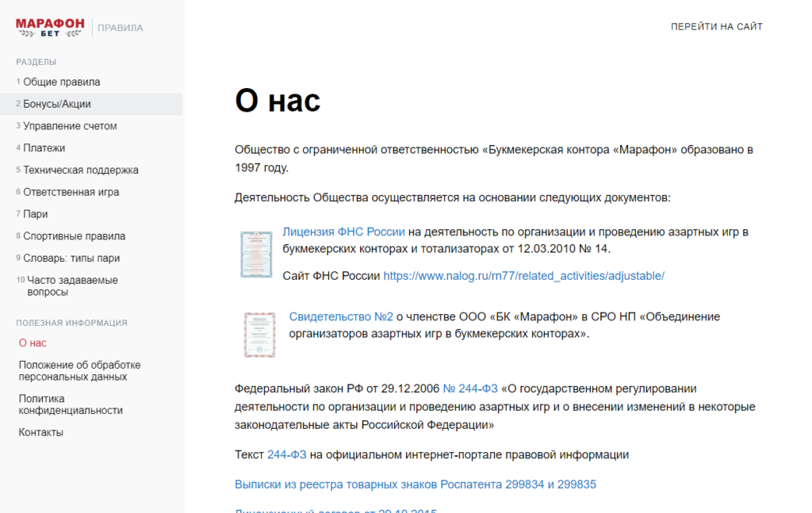Open the № 244-ФЗ law link
Screen dimensions: 812x513
coord(470,389)
